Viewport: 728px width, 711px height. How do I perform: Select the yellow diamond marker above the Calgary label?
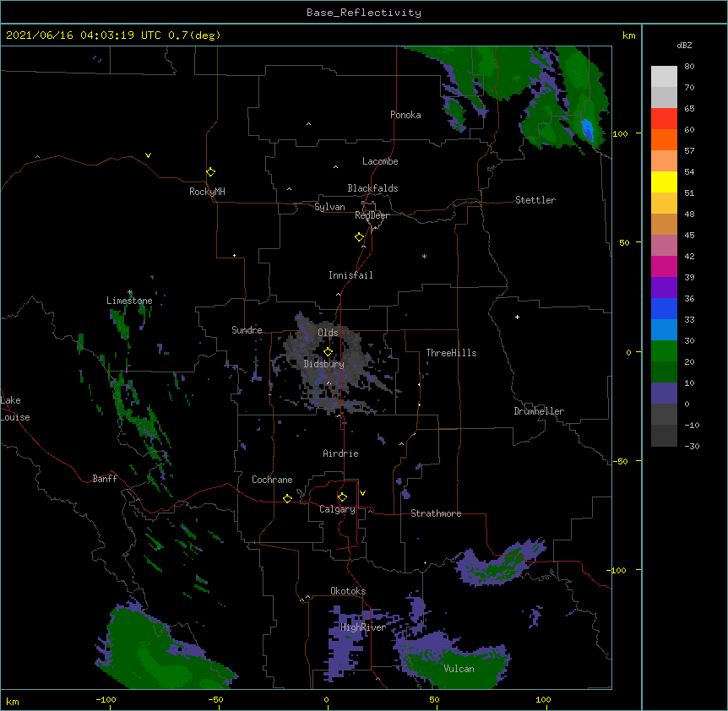click(x=342, y=497)
